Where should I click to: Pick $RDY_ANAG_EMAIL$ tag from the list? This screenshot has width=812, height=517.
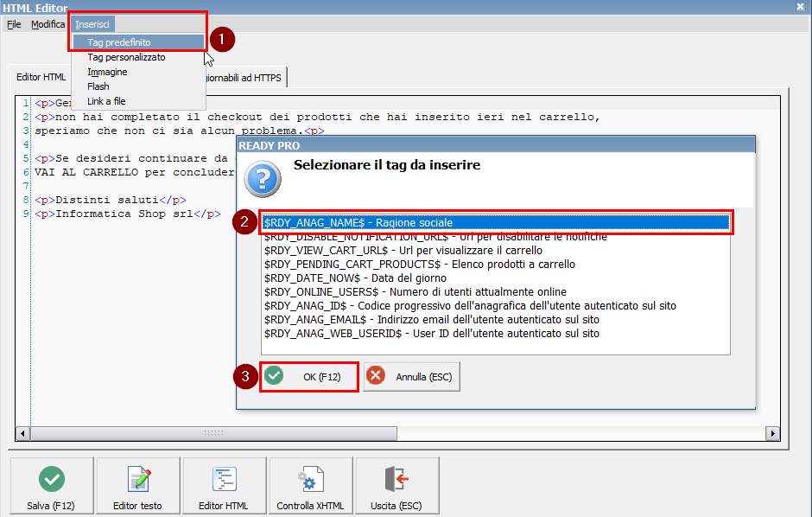point(431,320)
